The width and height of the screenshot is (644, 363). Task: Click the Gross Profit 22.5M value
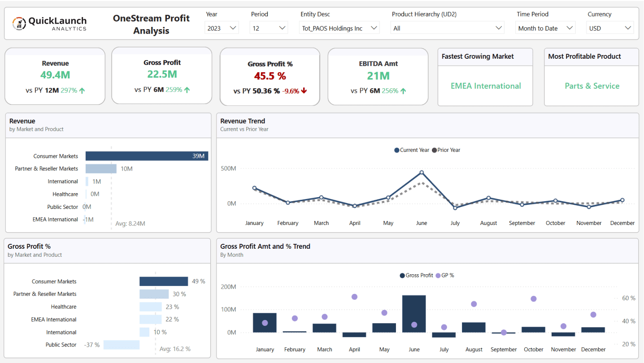click(x=162, y=74)
